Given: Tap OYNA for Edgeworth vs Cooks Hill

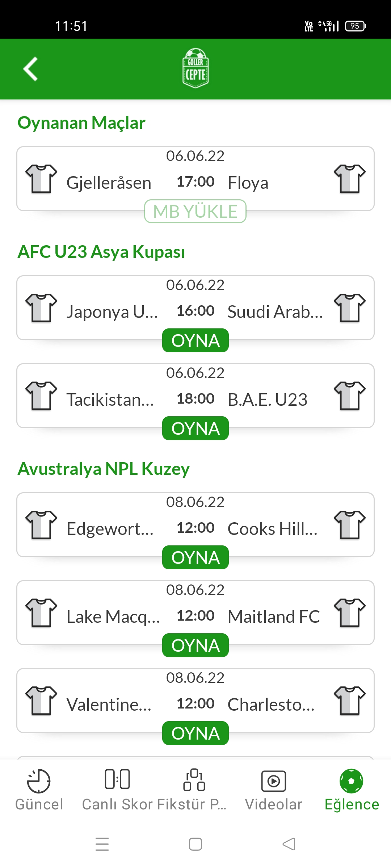Looking at the screenshot, I should pyautogui.click(x=195, y=557).
